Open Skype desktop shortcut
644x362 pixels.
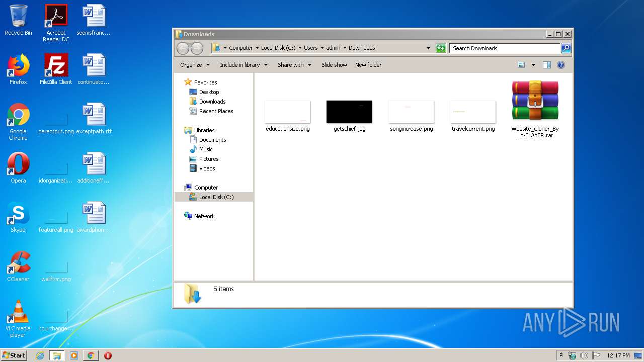click(x=18, y=217)
